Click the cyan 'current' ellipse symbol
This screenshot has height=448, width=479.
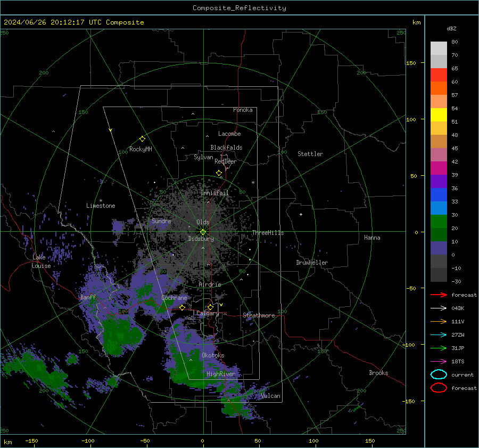[x=439, y=374]
